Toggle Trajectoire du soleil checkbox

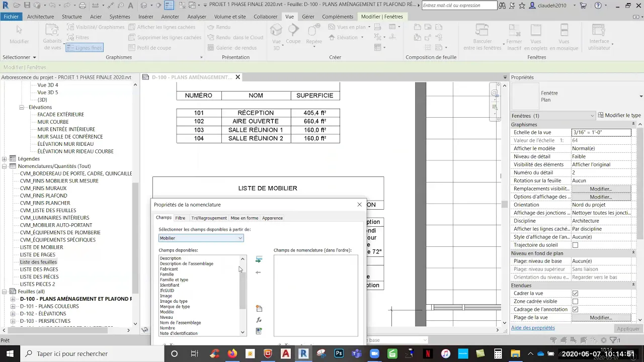click(x=575, y=245)
